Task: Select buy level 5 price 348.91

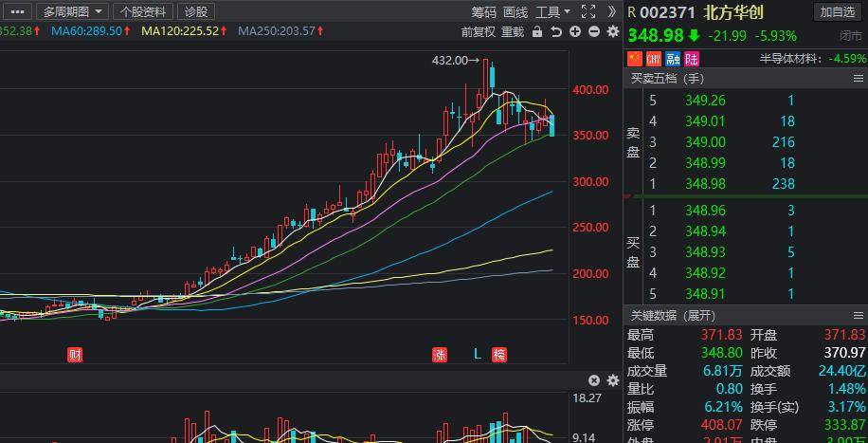Action: pyautogui.click(x=705, y=294)
